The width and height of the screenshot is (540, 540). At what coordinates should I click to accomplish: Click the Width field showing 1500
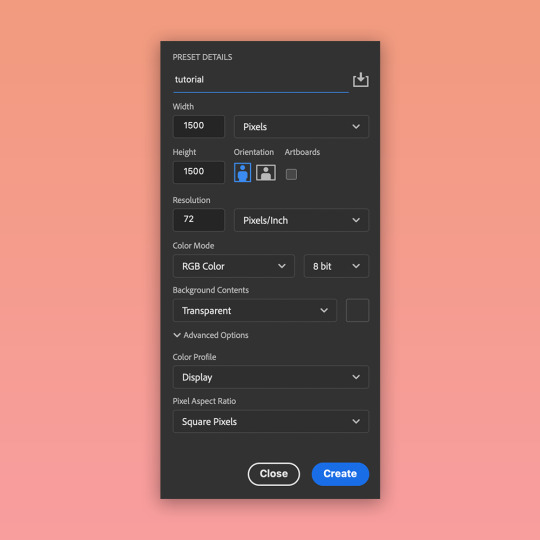click(199, 126)
